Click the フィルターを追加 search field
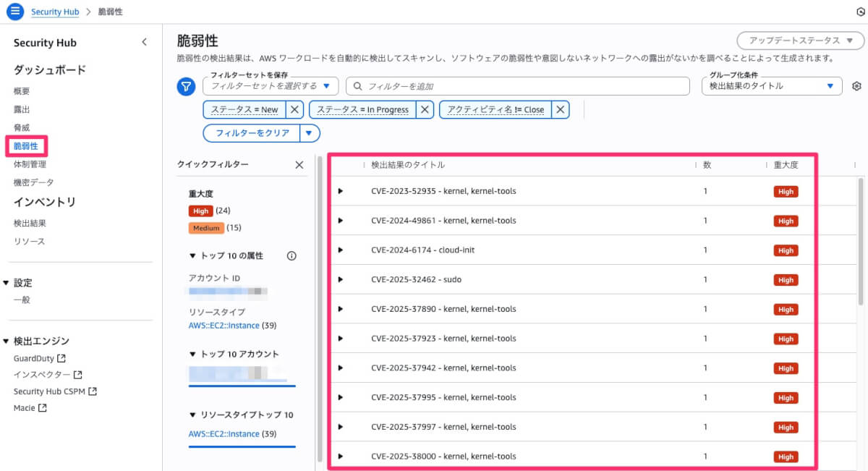 (x=518, y=86)
